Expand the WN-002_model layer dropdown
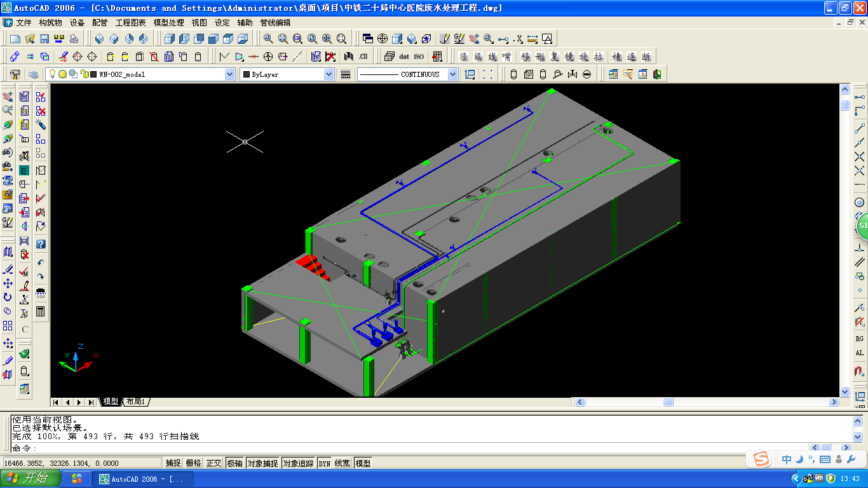The image size is (868, 488). coord(229,74)
